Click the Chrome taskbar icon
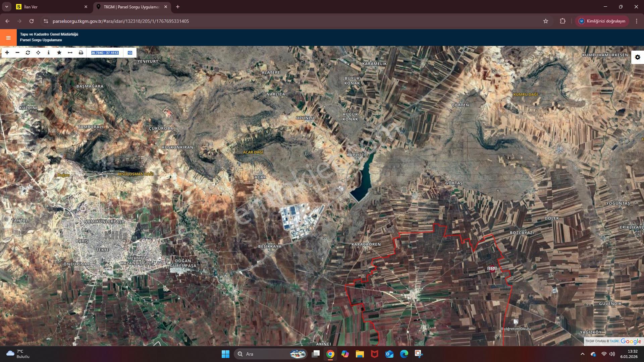This screenshot has width=644, height=362. coord(330,354)
